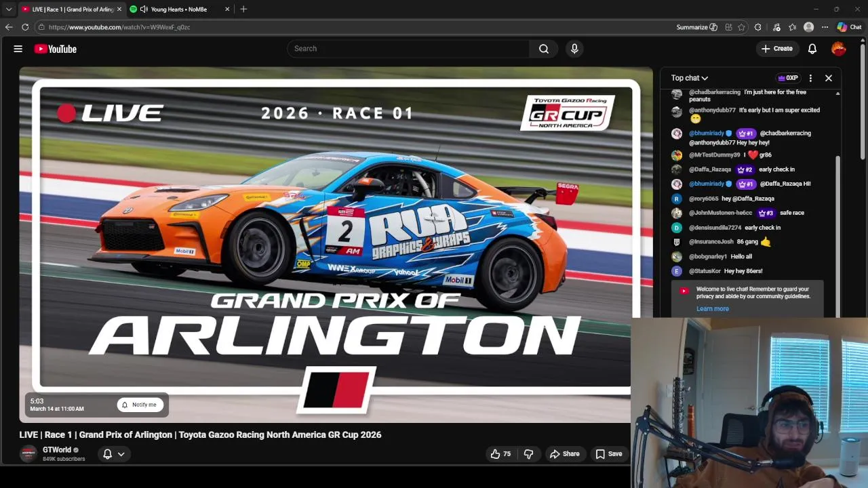Close the Young Hearts NoMBe tab
Viewport: 868px width, 488px height.
point(227,9)
